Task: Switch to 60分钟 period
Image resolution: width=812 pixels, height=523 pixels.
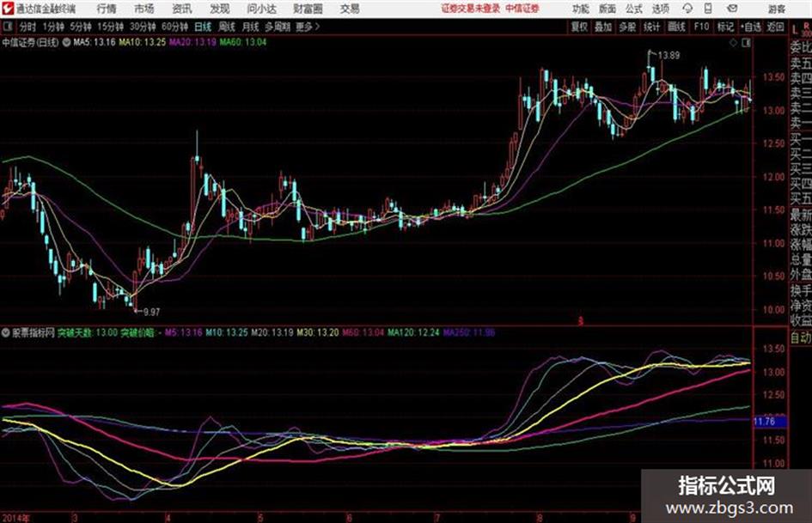Action: 174,27
